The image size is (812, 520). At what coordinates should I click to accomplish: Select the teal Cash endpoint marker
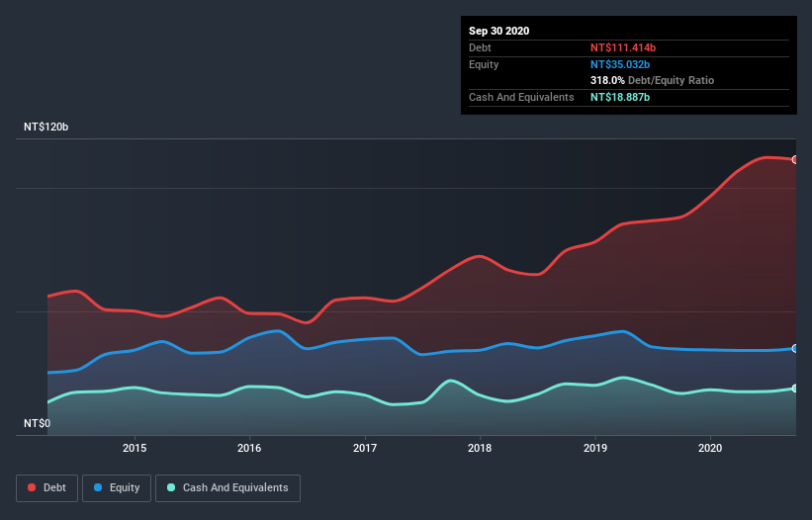[x=795, y=389]
